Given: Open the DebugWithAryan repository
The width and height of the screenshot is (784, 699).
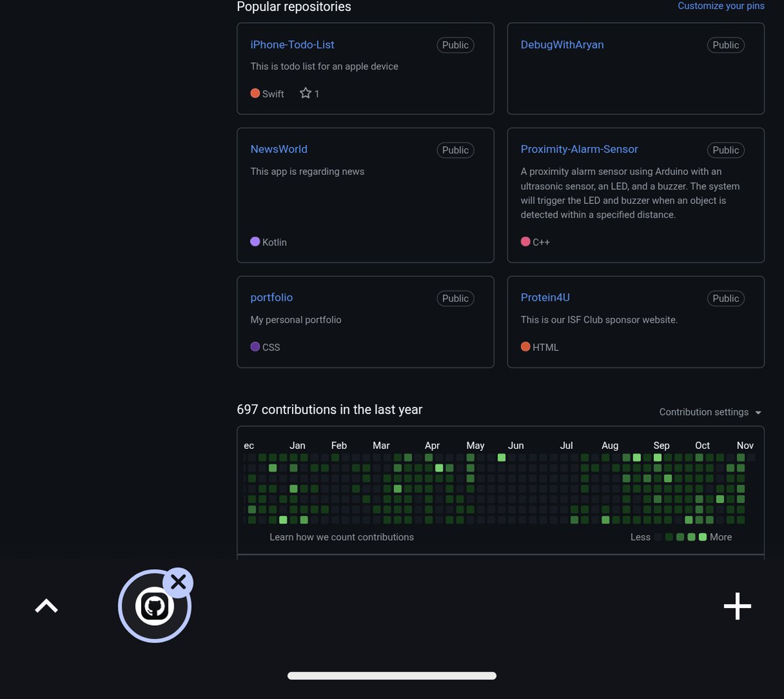Looking at the screenshot, I should pyautogui.click(x=562, y=44).
